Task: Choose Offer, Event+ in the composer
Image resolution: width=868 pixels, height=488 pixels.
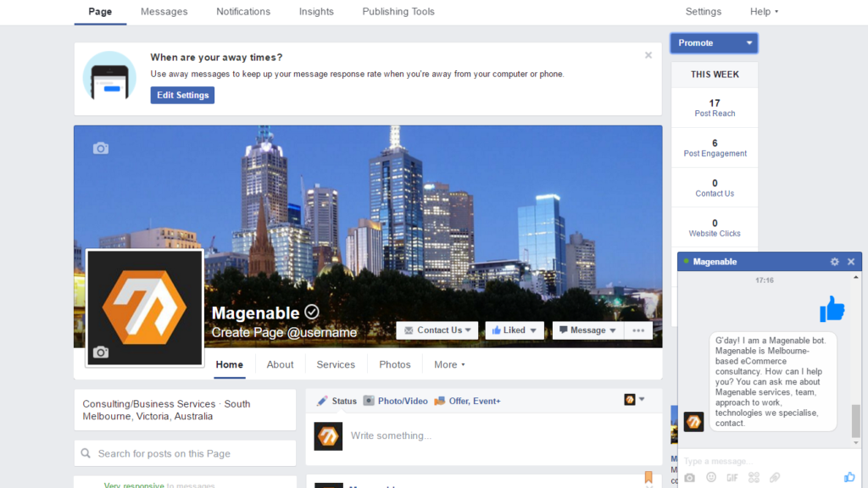Action: (467, 401)
